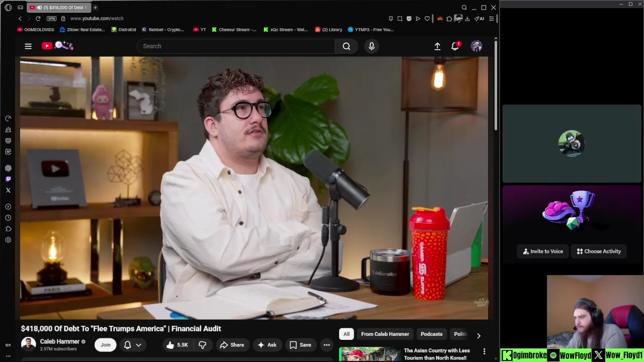Open sidebar History clock icon
The image size is (644, 362).
coord(8,218)
